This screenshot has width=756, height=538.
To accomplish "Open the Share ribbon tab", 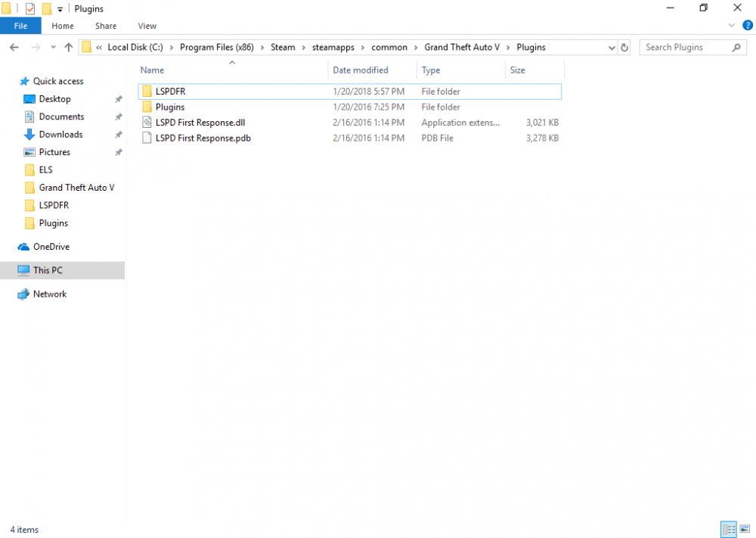I will tap(106, 26).
